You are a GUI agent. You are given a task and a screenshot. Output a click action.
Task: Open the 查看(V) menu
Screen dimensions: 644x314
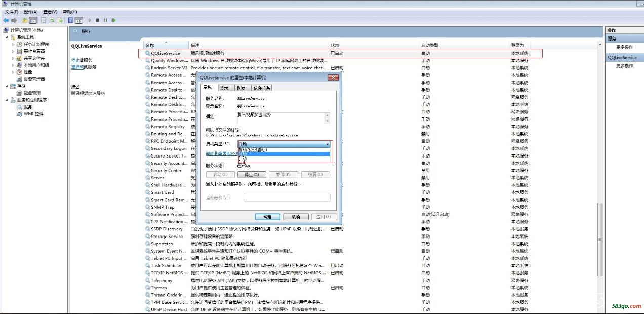click(x=50, y=12)
